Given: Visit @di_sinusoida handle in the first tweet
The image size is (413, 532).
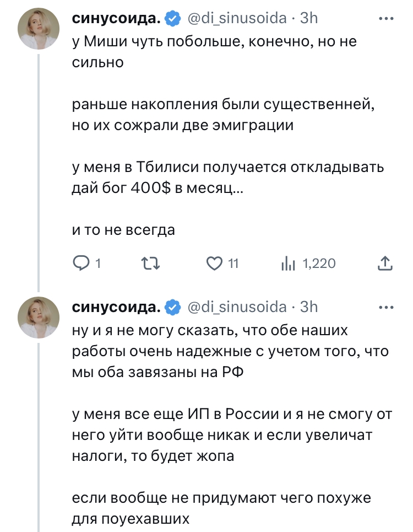Looking at the screenshot, I should [x=237, y=19].
